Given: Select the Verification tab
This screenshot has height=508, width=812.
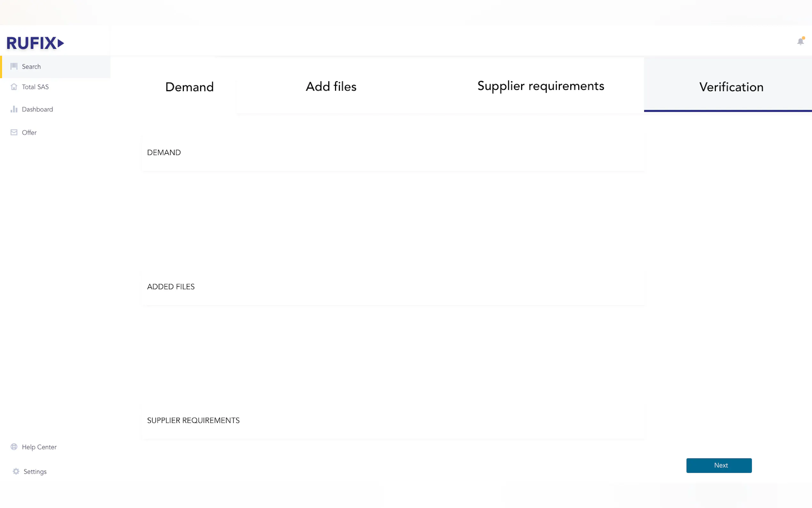Looking at the screenshot, I should [731, 87].
